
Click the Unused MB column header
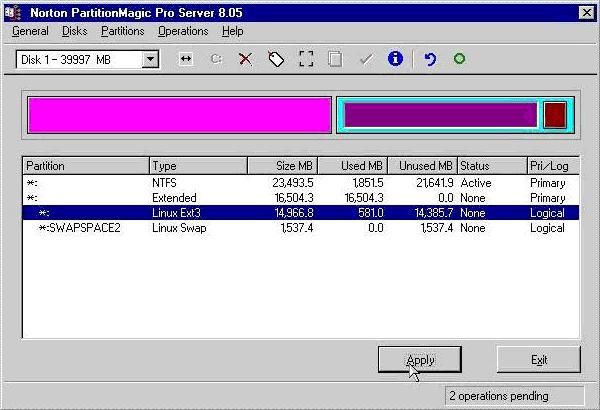point(422,166)
